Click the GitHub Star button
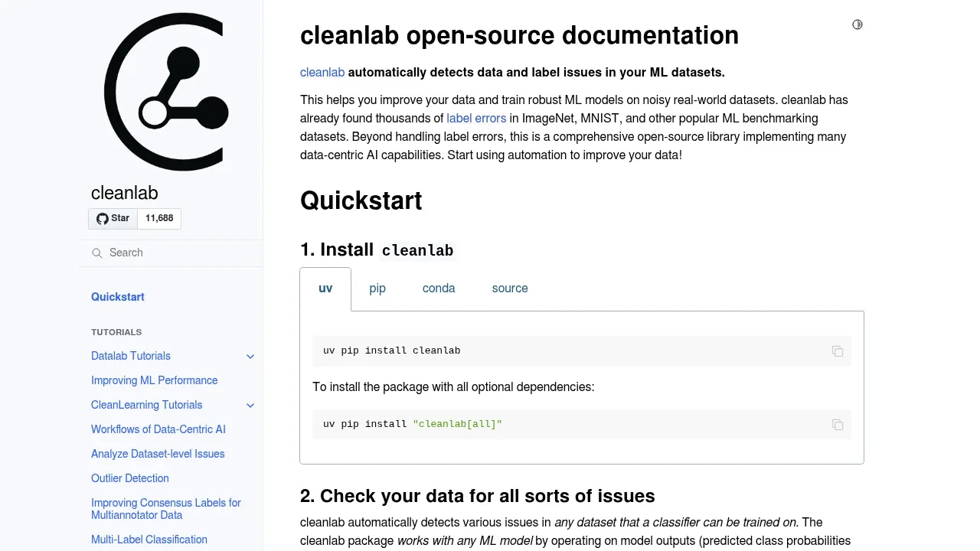This screenshot has width=980, height=551. [x=113, y=218]
